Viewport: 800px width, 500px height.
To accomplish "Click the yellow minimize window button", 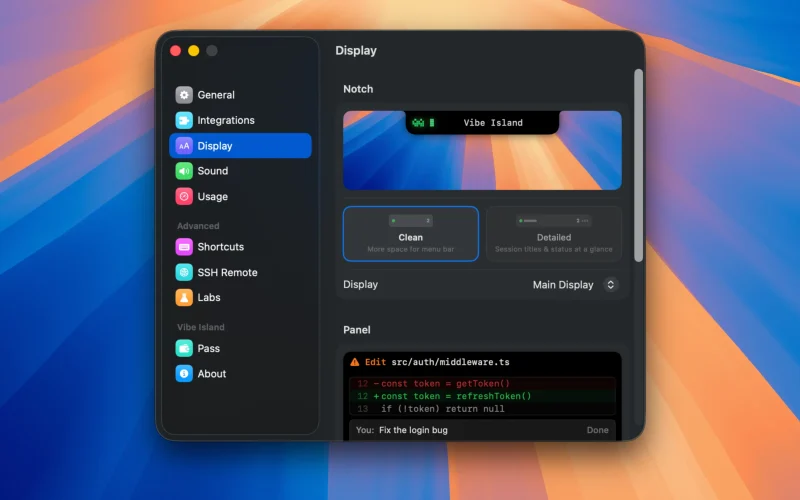I will coord(193,51).
